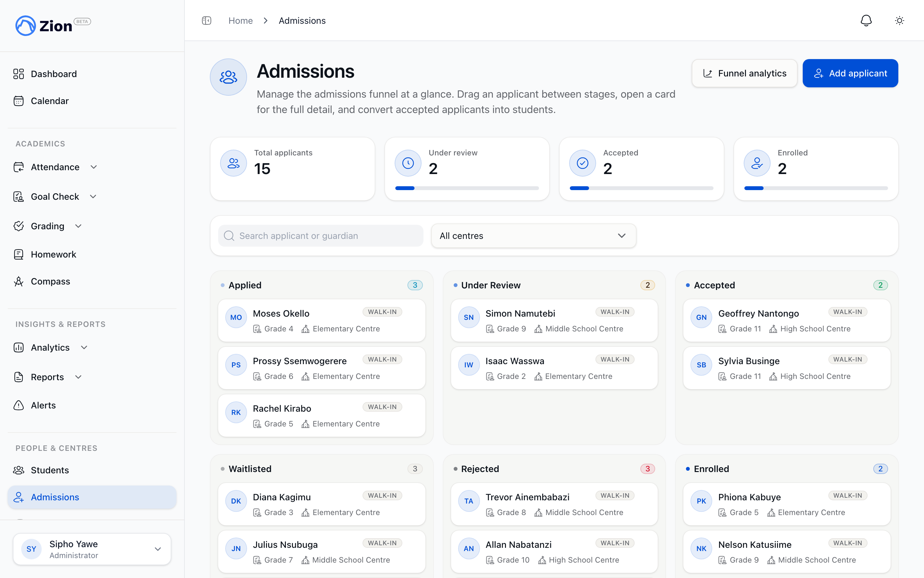Open the Sipho Yawe account menu

(92, 549)
